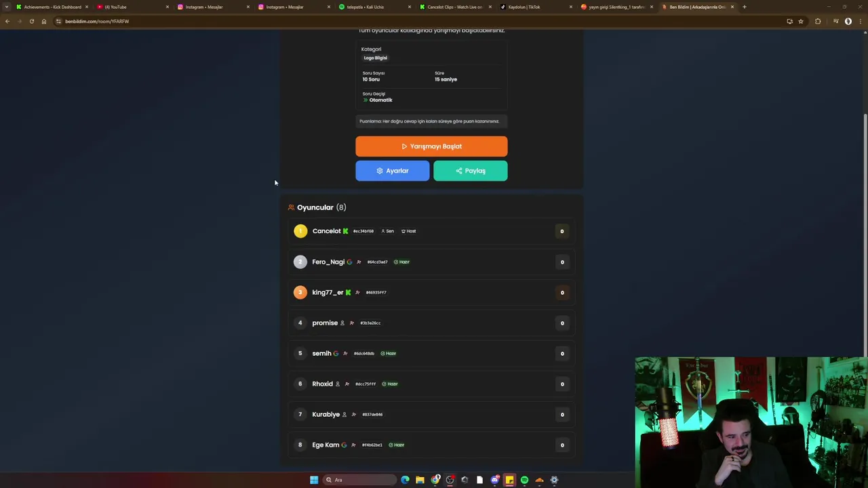Click player ID tag #837de846
This screenshot has width=868, height=488.
372,415
